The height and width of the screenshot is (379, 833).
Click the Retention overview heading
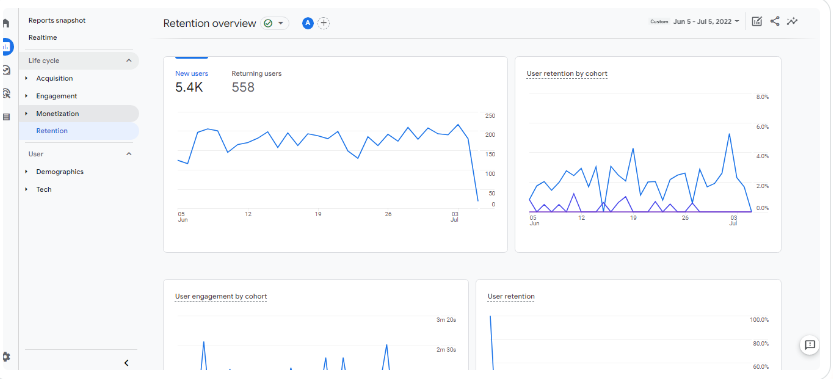pos(209,23)
